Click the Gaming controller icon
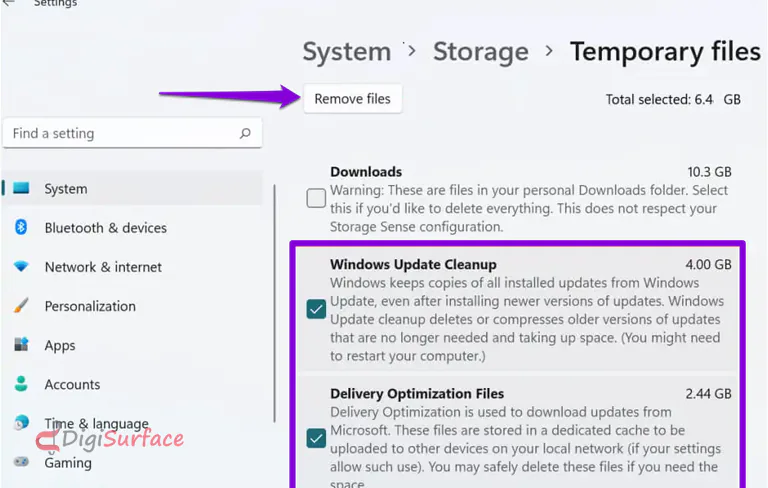The width and height of the screenshot is (768, 488). click(21, 462)
